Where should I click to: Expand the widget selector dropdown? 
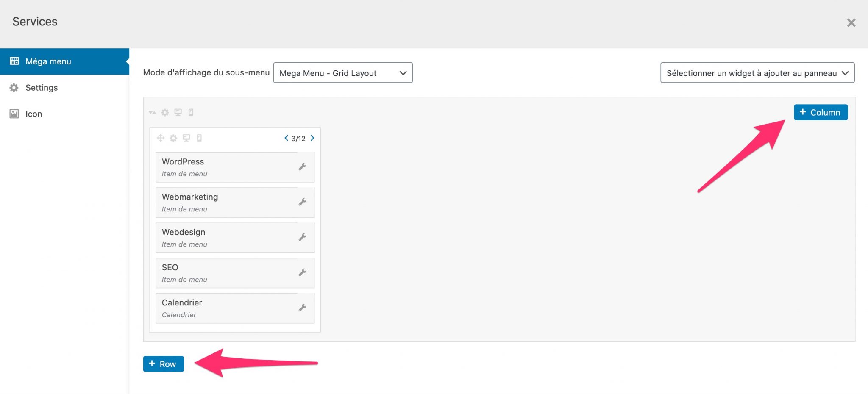click(757, 73)
